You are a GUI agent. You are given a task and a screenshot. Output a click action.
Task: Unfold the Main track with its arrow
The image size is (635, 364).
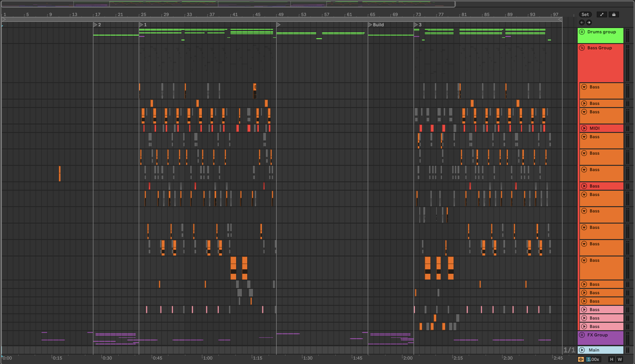[x=582, y=350]
